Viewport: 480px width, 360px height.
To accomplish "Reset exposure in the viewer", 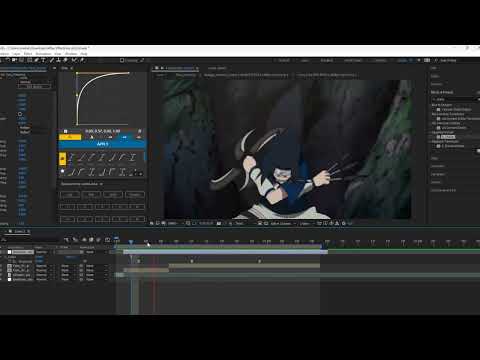I will tap(344, 223).
